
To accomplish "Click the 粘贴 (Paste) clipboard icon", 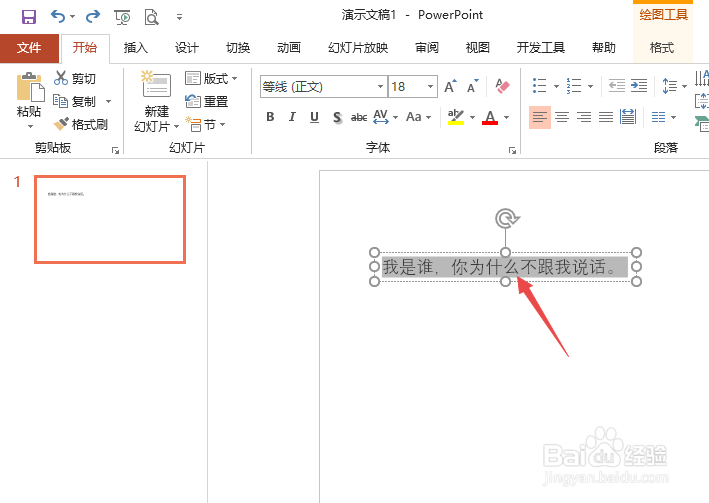I will coord(30,87).
